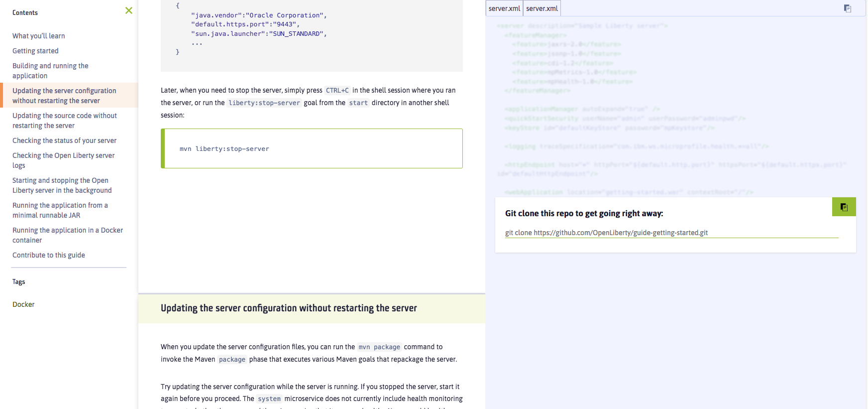Switch to the second server.xml tab

pyautogui.click(x=542, y=8)
